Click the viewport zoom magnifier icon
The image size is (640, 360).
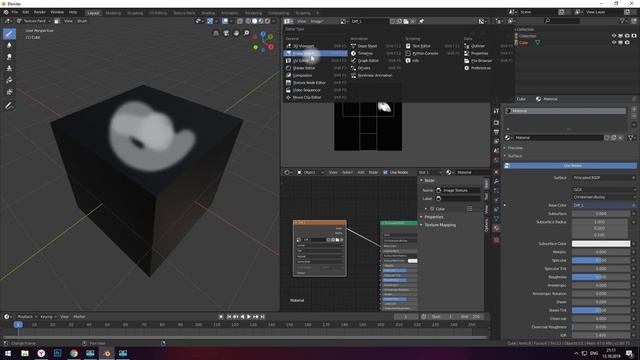pos(246,33)
